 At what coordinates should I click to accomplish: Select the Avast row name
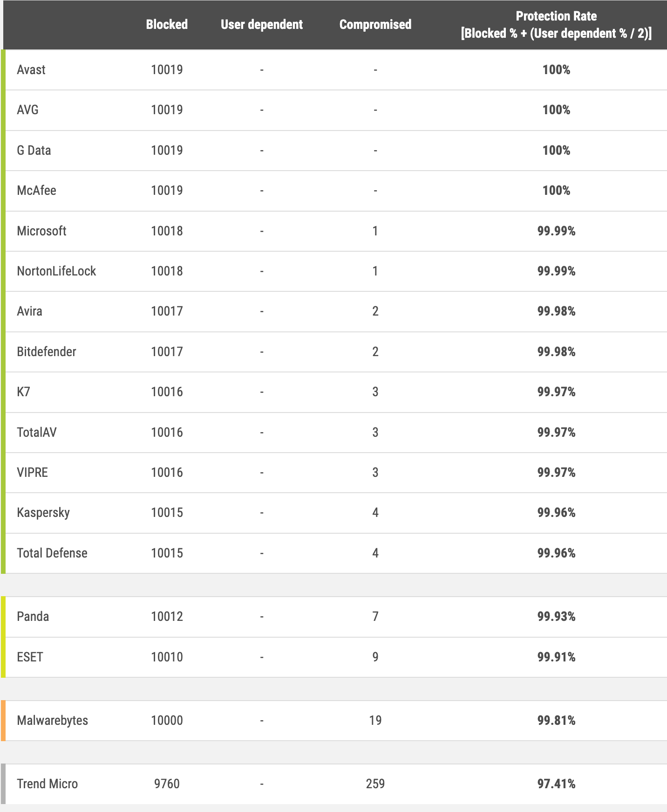[31, 70]
